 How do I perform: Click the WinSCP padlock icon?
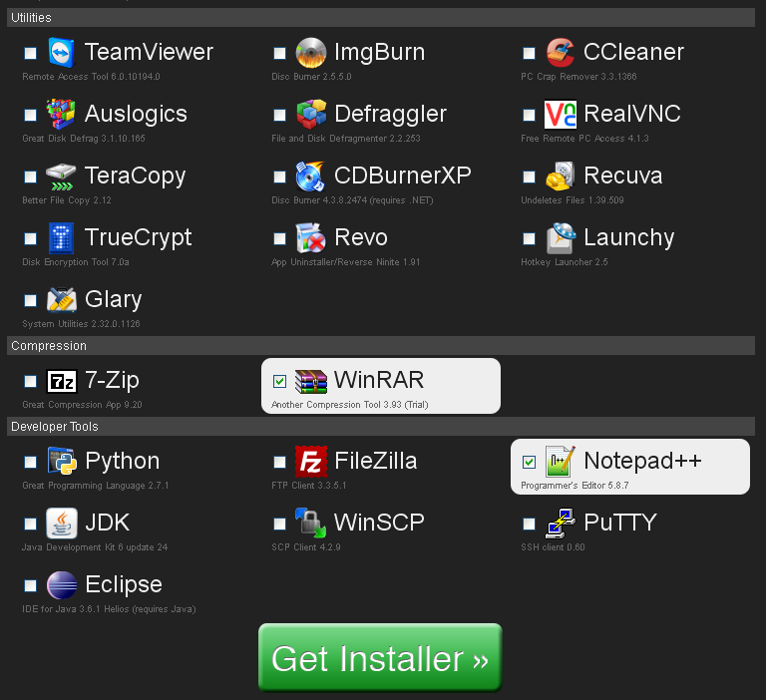coord(311,523)
